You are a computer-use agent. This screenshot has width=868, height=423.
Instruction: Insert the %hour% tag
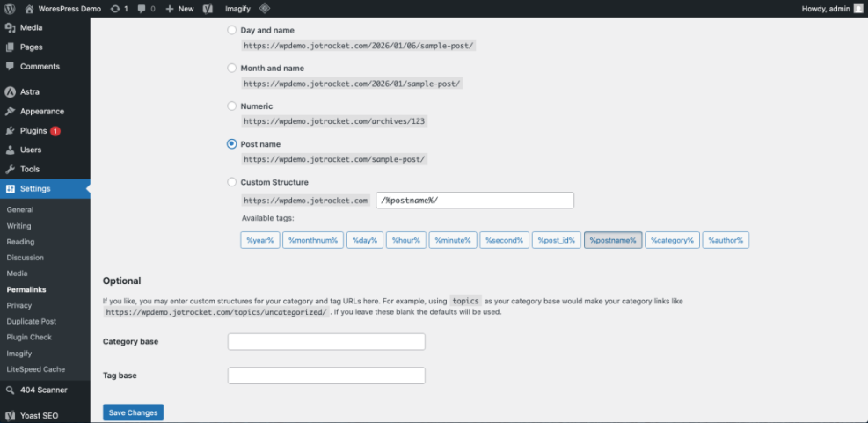tap(406, 240)
